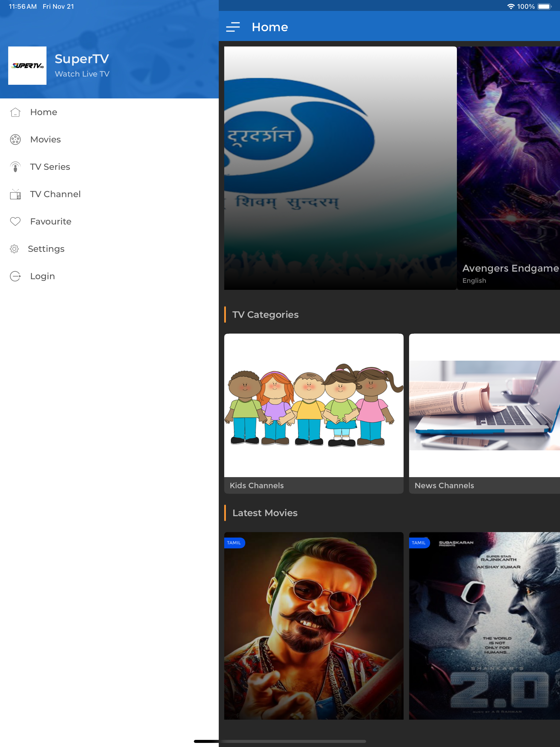Tap the battery indicator in status bar
This screenshot has height=747, width=560.
544,6
